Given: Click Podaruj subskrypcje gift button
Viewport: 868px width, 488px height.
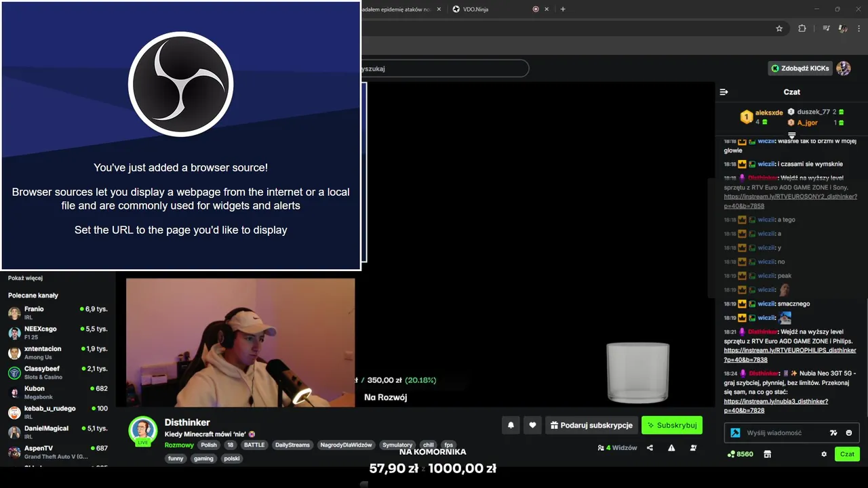Looking at the screenshot, I should tap(591, 425).
